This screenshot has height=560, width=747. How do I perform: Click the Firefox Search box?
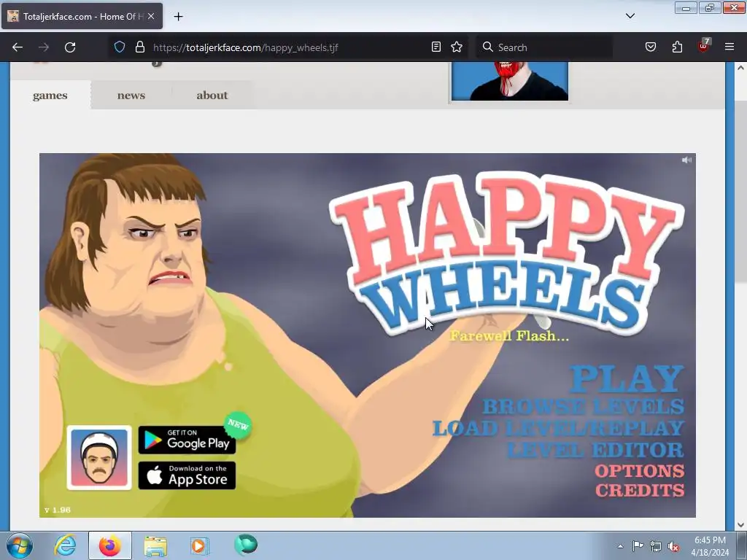[544, 47]
